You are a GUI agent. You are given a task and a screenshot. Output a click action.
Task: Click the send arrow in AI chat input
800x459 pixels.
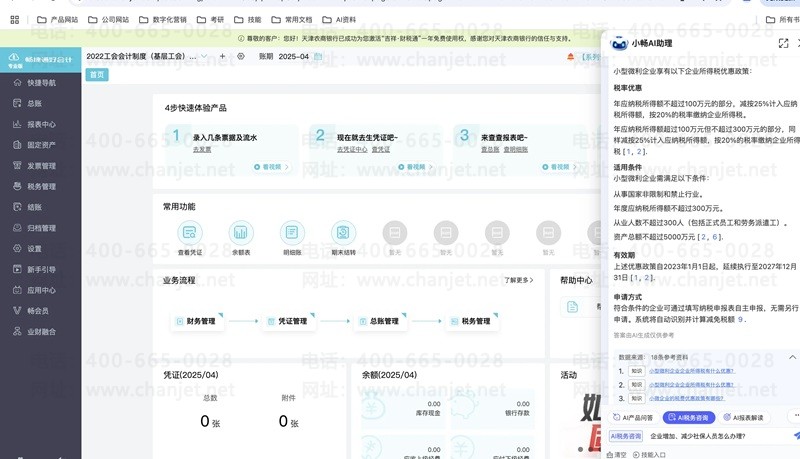click(x=796, y=436)
